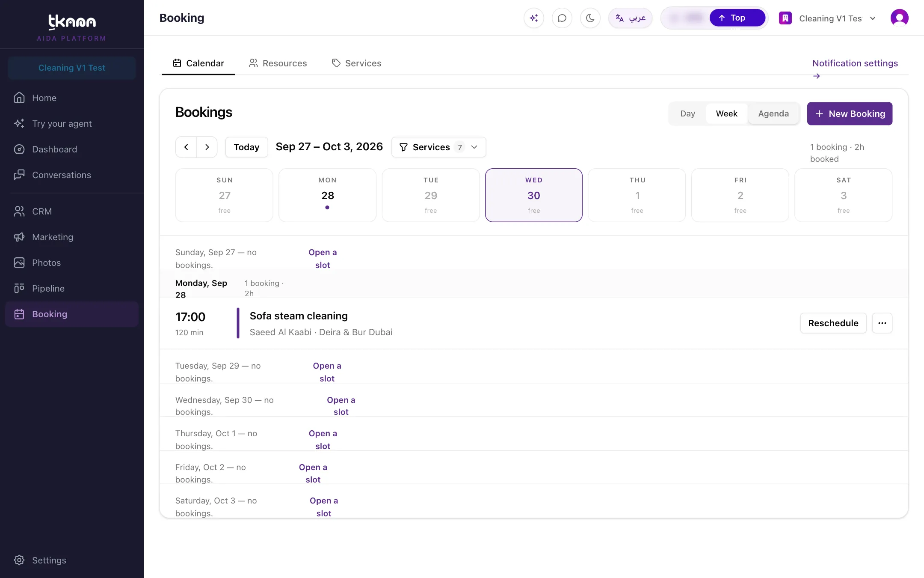Open Dashboard from sidebar

pos(72,149)
